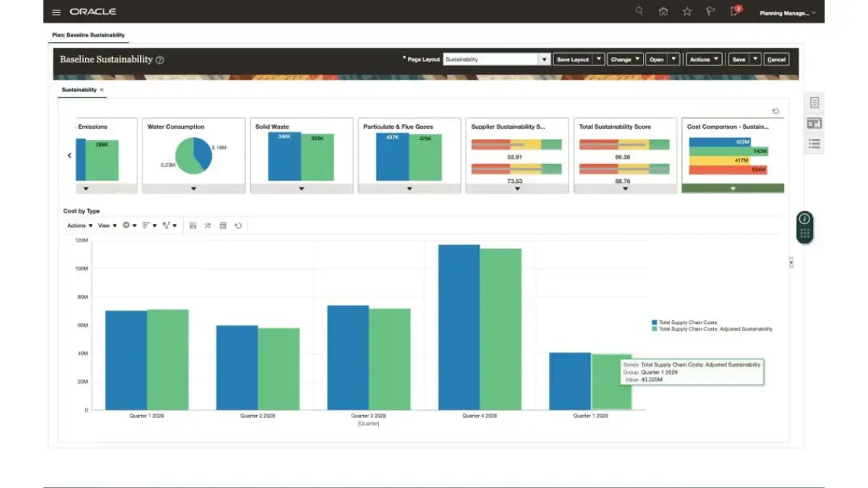Expand the Particulate & Flue Gases tile arrow
The image size is (868, 488).
409,189
